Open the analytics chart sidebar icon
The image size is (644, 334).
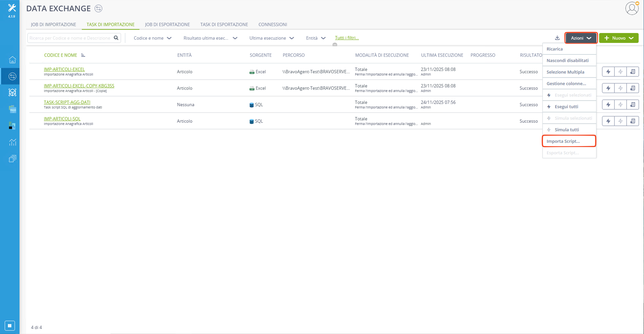(12, 142)
